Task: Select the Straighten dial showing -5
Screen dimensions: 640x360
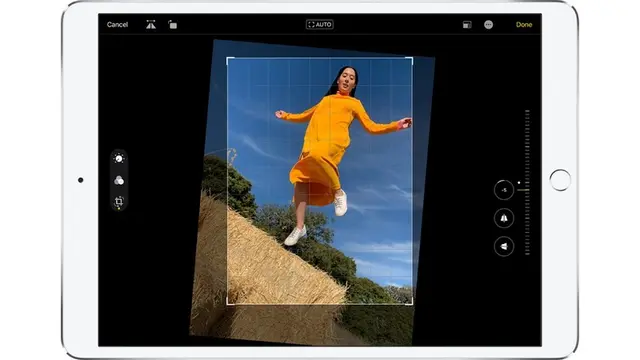Action: [x=504, y=190]
